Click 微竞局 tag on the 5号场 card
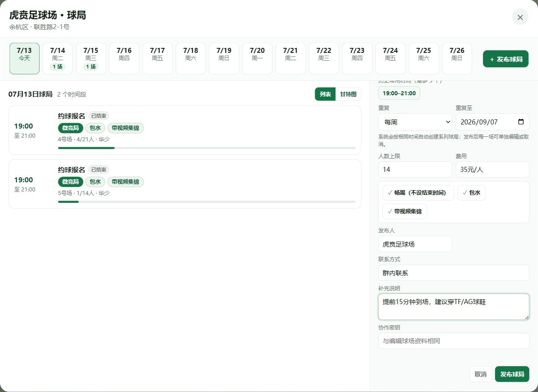This screenshot has height=392, width=538. (70, 182)
